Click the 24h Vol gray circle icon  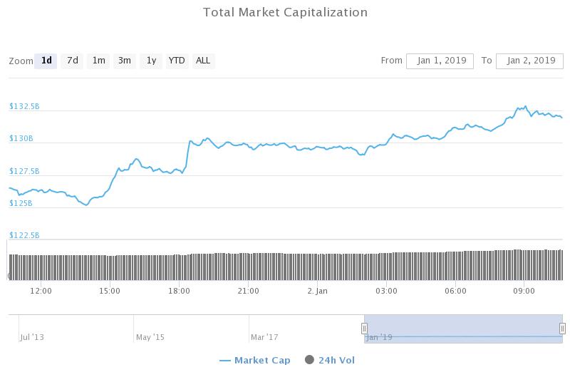click(x=309, y=360)
